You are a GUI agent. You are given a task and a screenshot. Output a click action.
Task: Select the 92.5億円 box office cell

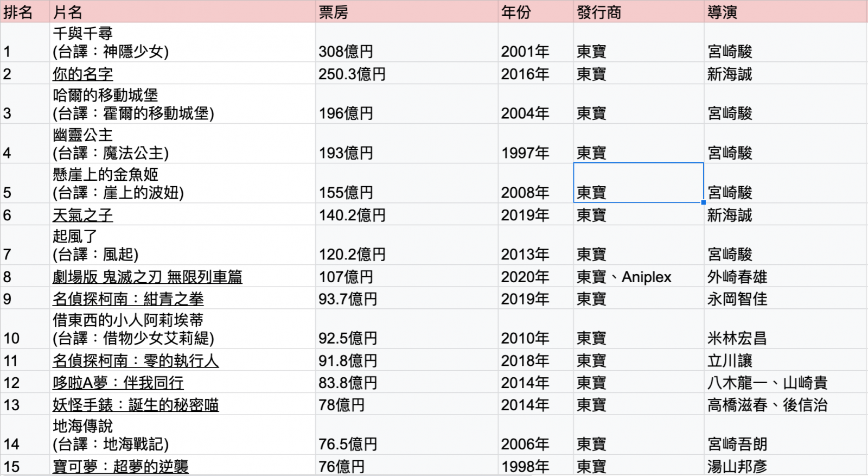coord(407,329)
